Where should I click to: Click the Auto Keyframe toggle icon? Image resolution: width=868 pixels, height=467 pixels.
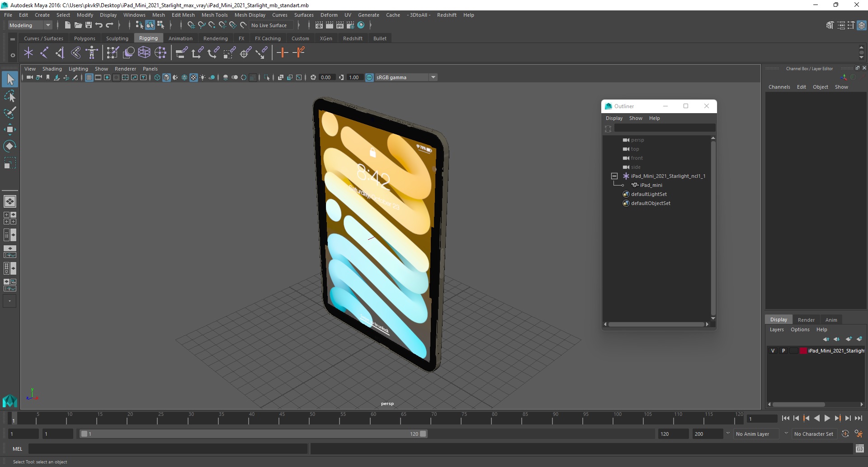[x=845, y=434]
